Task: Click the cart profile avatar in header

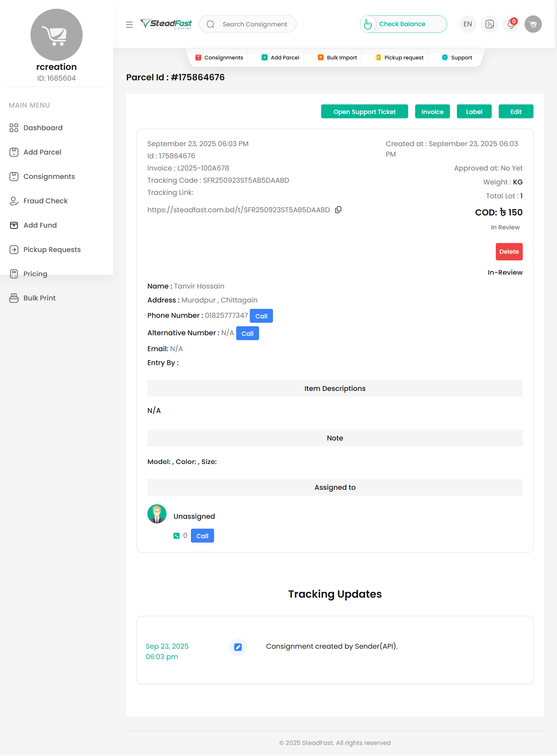Action: click(x=533, y=24)
